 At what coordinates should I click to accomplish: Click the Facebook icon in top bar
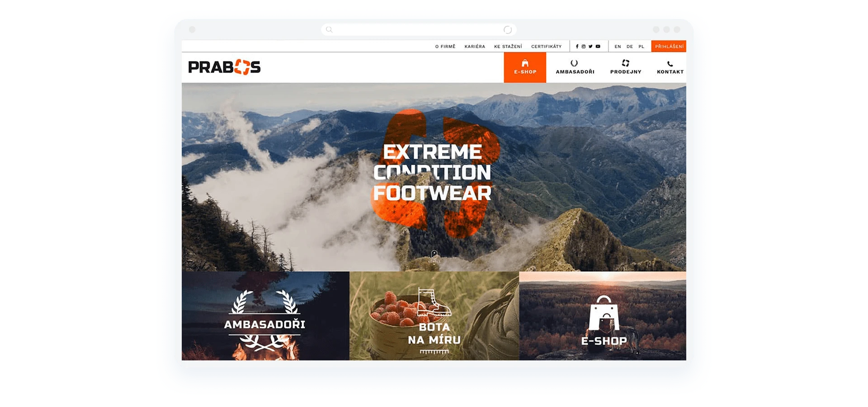[577, 47]
